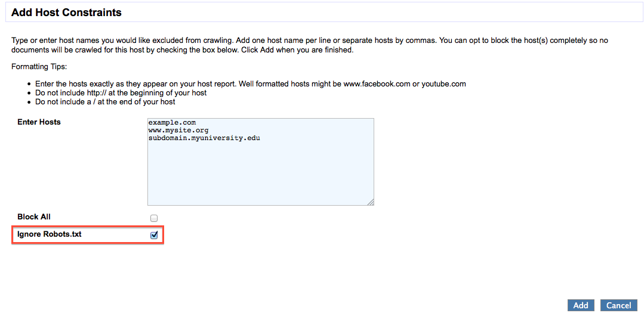Image resolution: width=644 pixels, height=316 pixels.
Task: Click the intro paragraph about excluding hosts
Action: click(310, 45)
